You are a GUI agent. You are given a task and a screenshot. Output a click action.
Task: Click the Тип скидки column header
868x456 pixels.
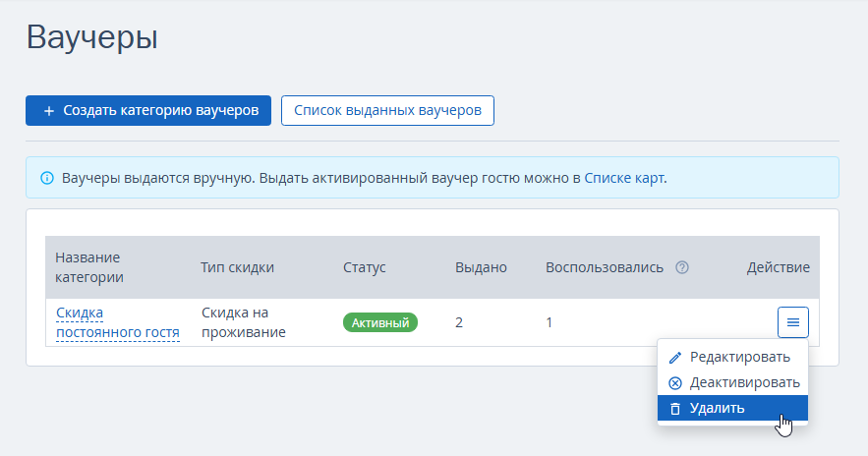coord(237,267)
